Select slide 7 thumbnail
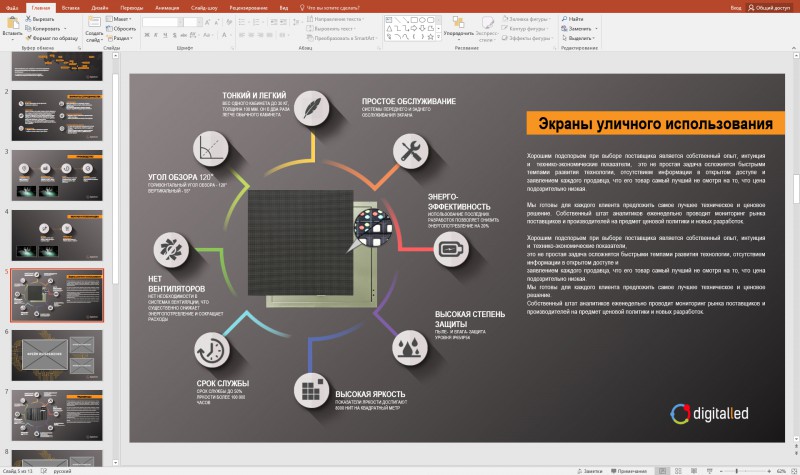Image resolution: width=800 pixels, height=475 pixels. [x=57, y=415]
